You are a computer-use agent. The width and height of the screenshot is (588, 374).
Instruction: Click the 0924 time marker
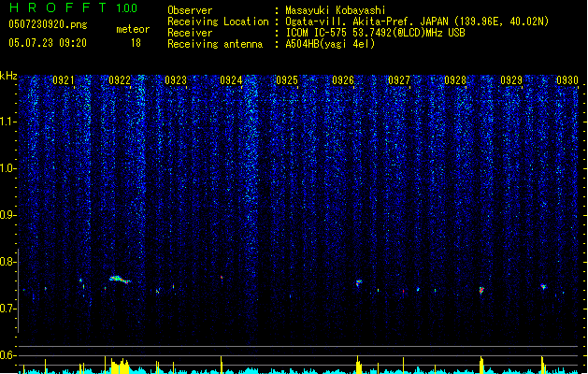(231, 80)
